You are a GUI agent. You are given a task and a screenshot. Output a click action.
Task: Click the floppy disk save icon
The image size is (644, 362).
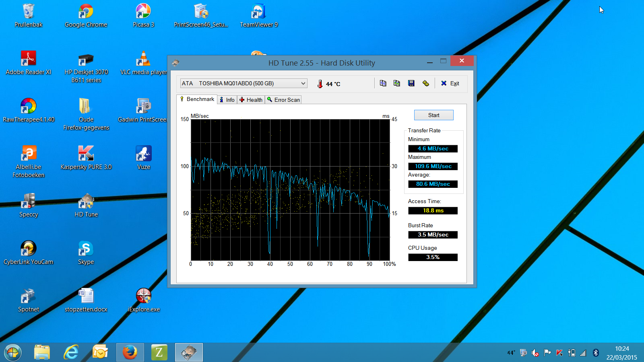coord(411,83)
